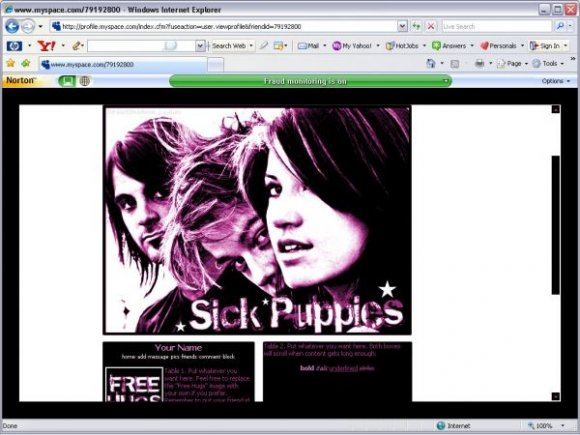Click the Yahoo toolbar pencil icon
The width and height of the screenshot is (580, 435).
coord(77,46)
